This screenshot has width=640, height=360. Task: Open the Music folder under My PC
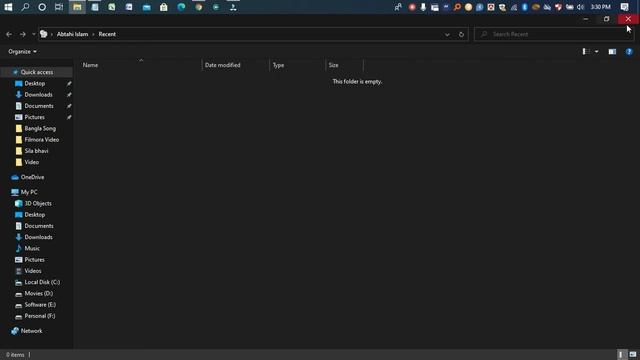coord(32,248)
